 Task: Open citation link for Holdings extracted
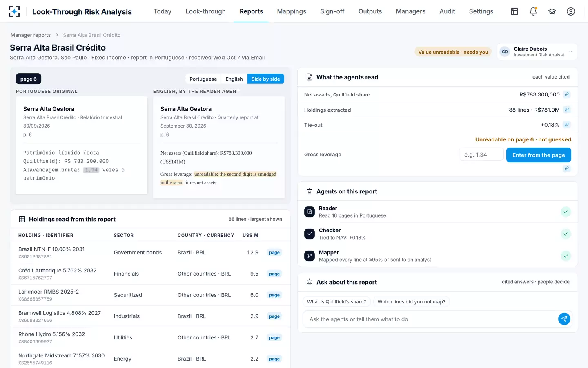(567, 110)
